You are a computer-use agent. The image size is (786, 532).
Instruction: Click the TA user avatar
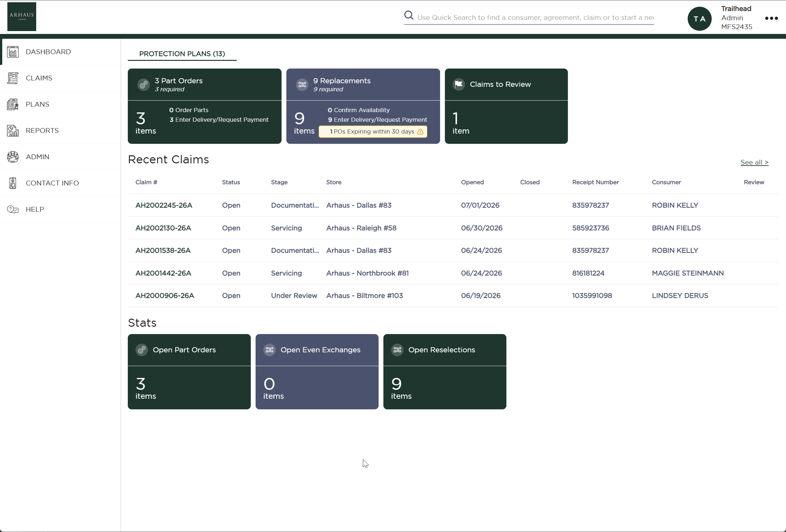(700, 19)
